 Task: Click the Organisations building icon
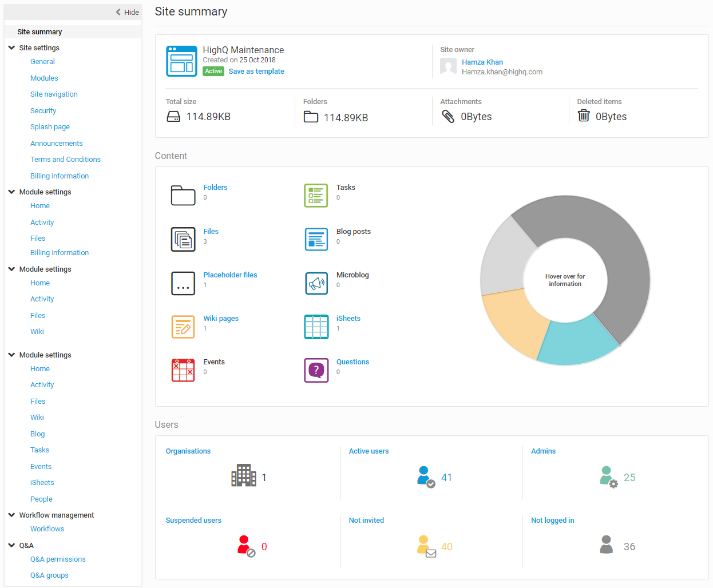[x=243, y=475]
